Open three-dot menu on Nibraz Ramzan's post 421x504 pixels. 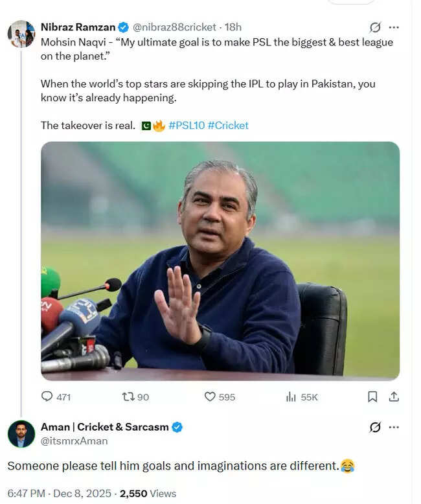point(394,27)
